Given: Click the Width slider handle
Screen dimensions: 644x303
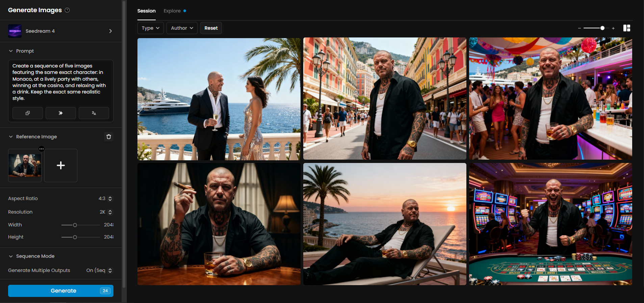Looking at the screenshot, I should (x=75, y=225).
